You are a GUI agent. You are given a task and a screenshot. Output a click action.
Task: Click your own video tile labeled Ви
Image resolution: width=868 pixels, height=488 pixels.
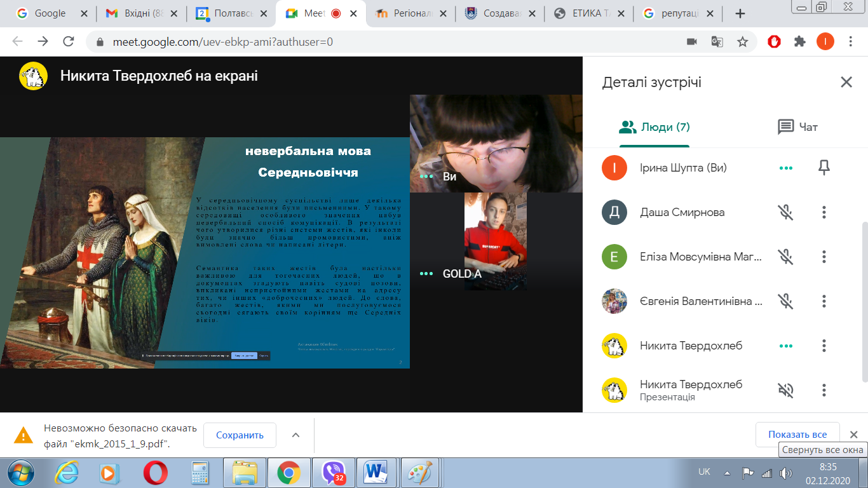[496, 144]
